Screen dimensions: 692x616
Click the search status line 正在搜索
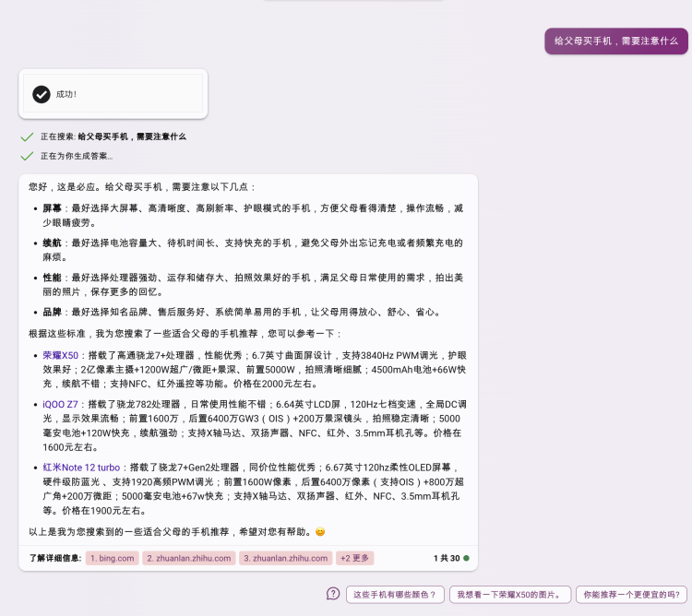tap(113, 136)
